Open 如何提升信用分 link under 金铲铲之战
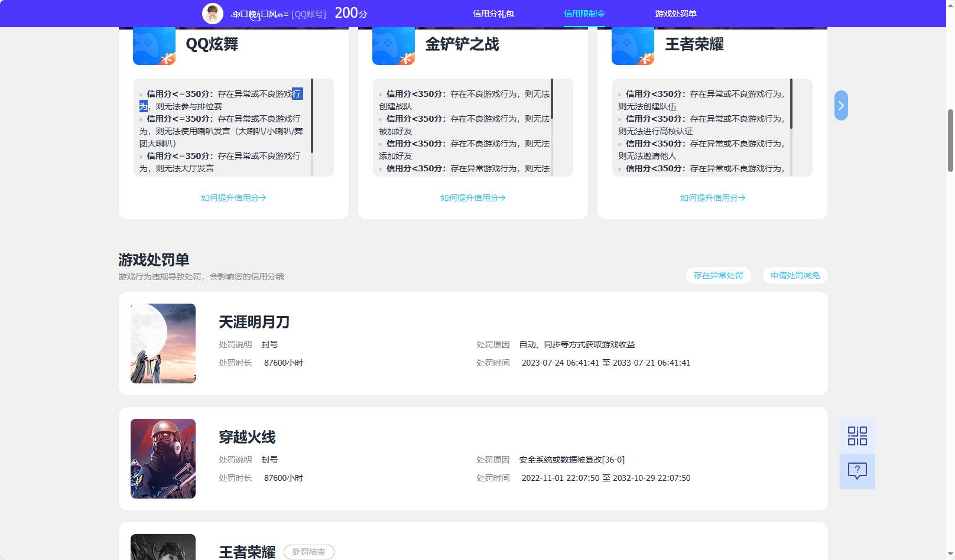 coord(473,198)
